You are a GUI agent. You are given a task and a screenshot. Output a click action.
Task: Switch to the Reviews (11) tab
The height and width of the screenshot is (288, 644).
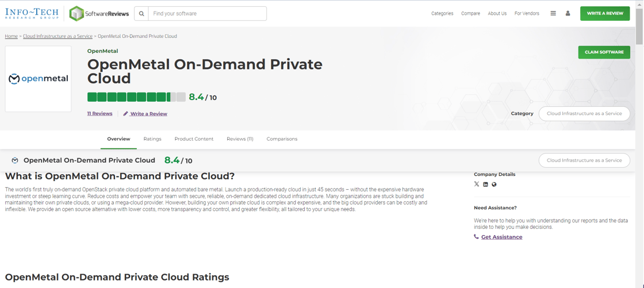coord(240,139)
